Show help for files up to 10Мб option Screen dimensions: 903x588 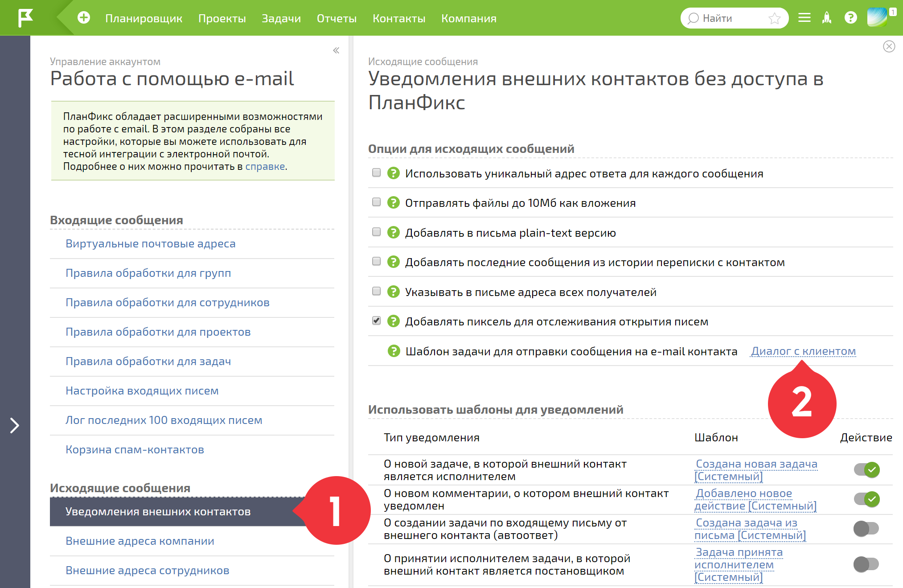coord(393,202)
